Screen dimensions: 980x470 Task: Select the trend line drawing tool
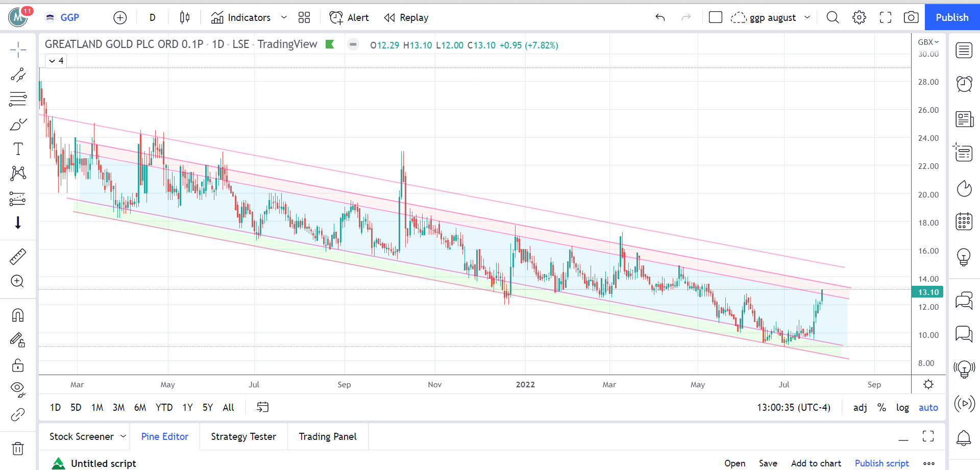[18, 75]
